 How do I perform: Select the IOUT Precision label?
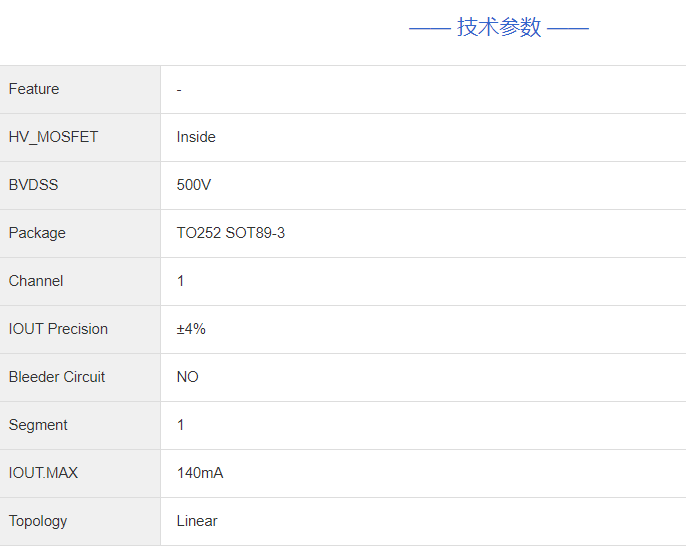click(x=58, y=329)
